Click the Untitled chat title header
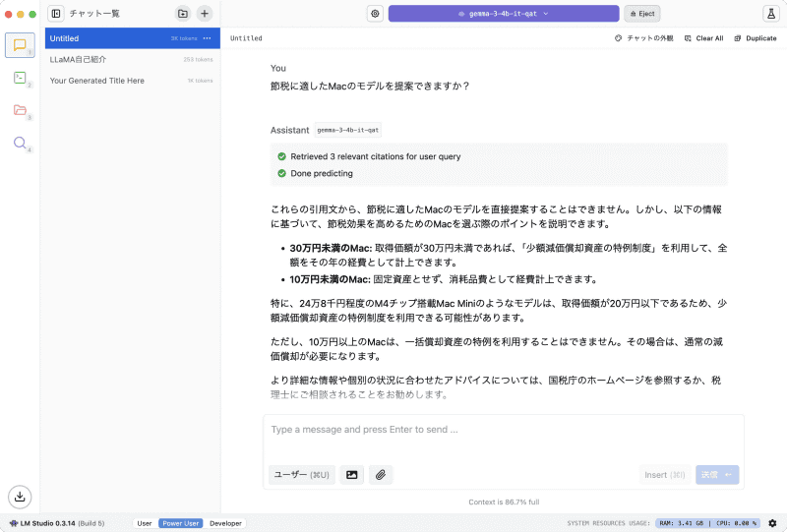Viewport: 787px width, 532px height. click(246, 38)
